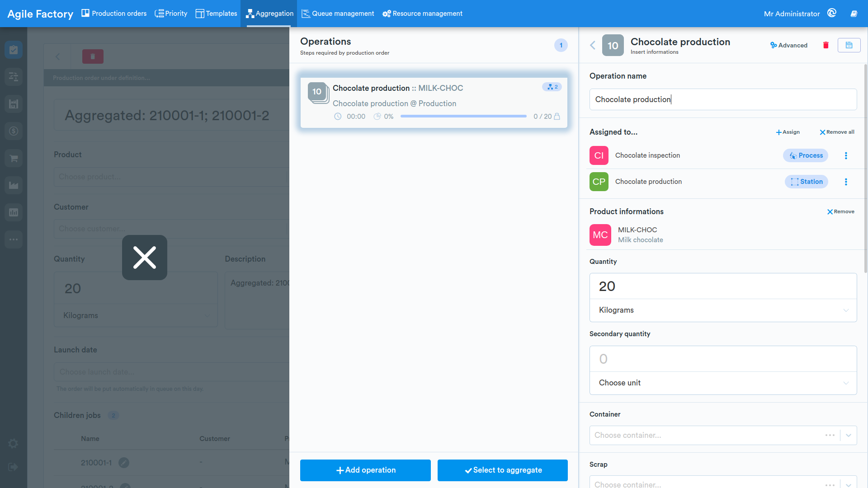This screenshot has width=868, height=488.
Task: Click the Operation name input field
Action: coord(723,99)
